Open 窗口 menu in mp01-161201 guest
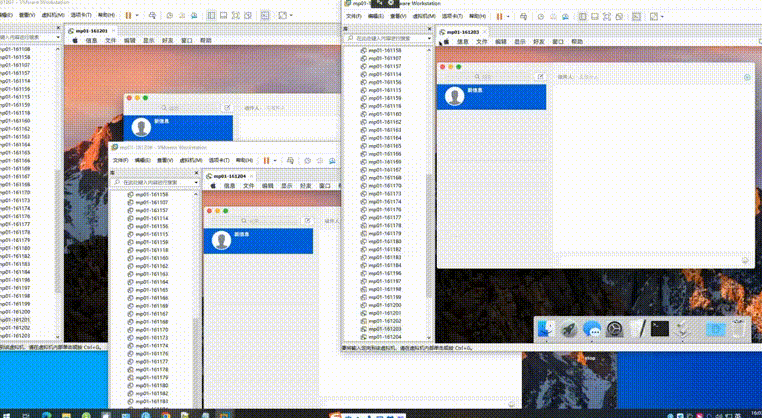 tap(187, 40)
